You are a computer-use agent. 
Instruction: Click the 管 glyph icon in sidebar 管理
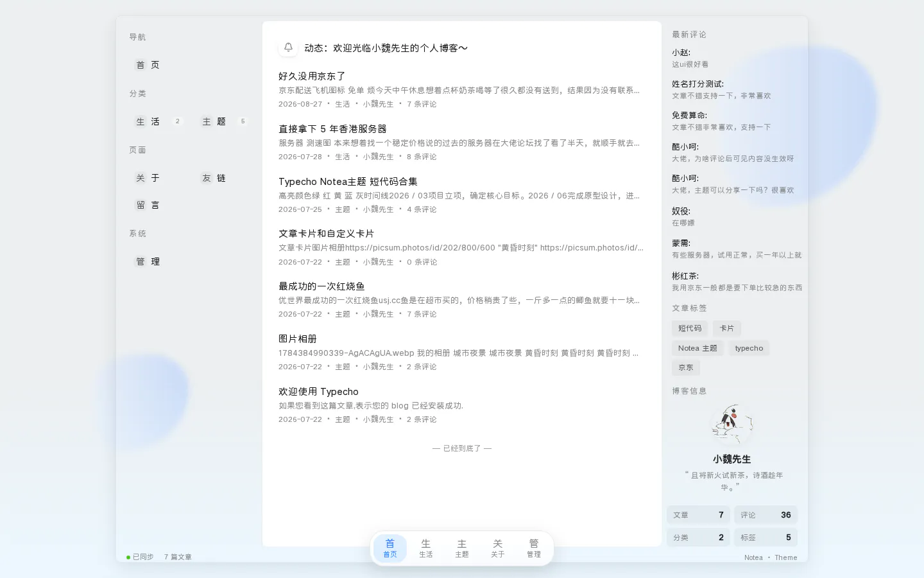pos(141,261)
